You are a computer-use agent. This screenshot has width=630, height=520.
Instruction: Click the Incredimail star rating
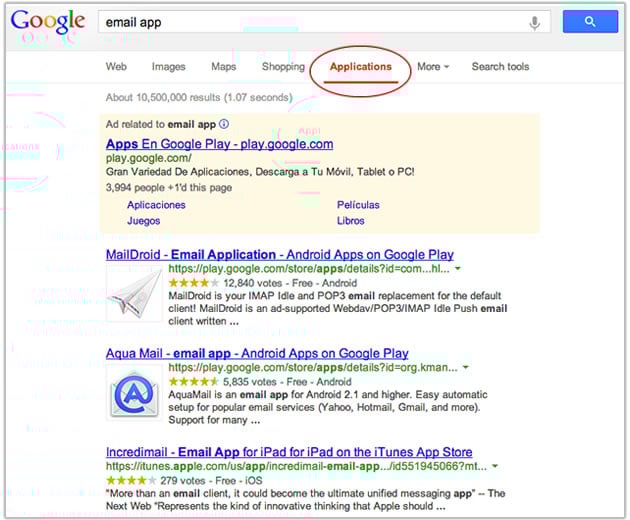coord(131,480)
